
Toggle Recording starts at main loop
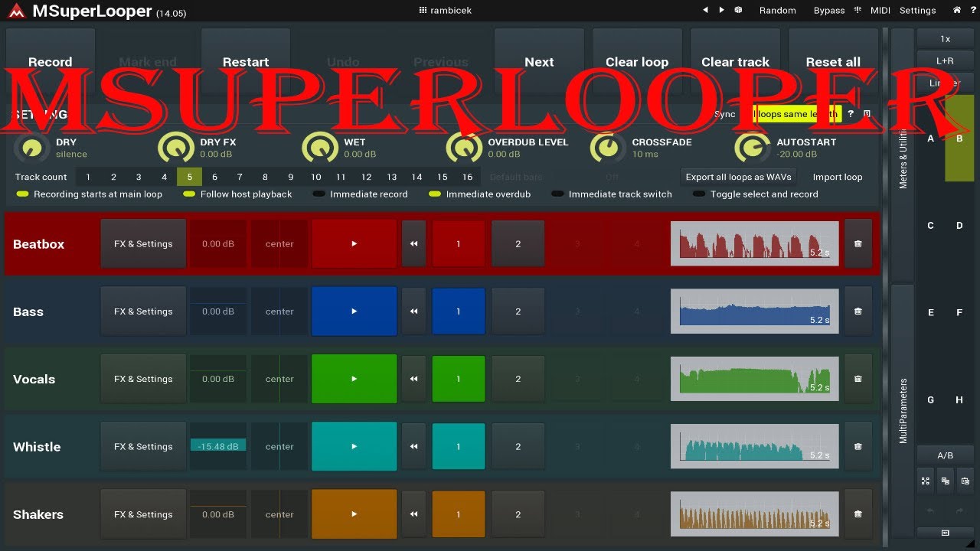point(90,194)
